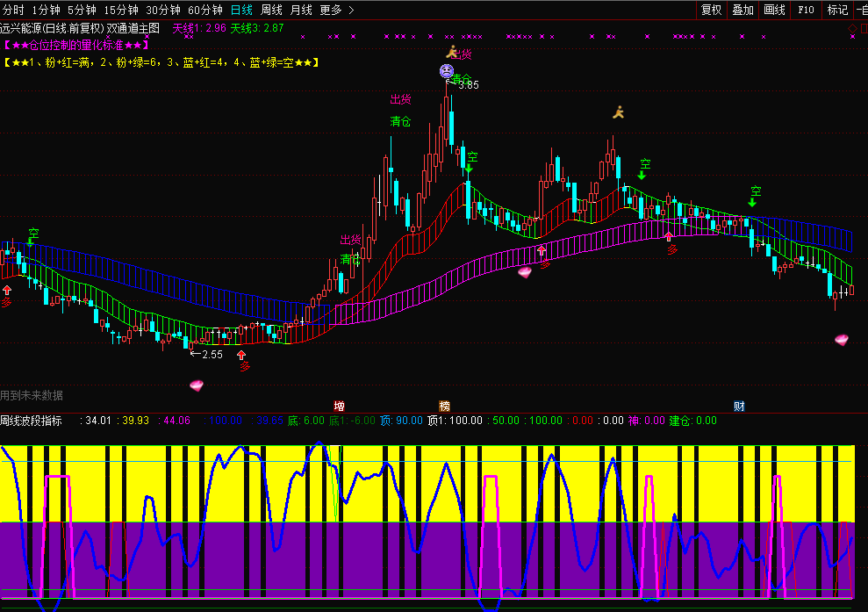This screenshot has width=868, height=612.
Task: Switch to the 日线 daily chart tab
Action: click(x=241, y=10)
